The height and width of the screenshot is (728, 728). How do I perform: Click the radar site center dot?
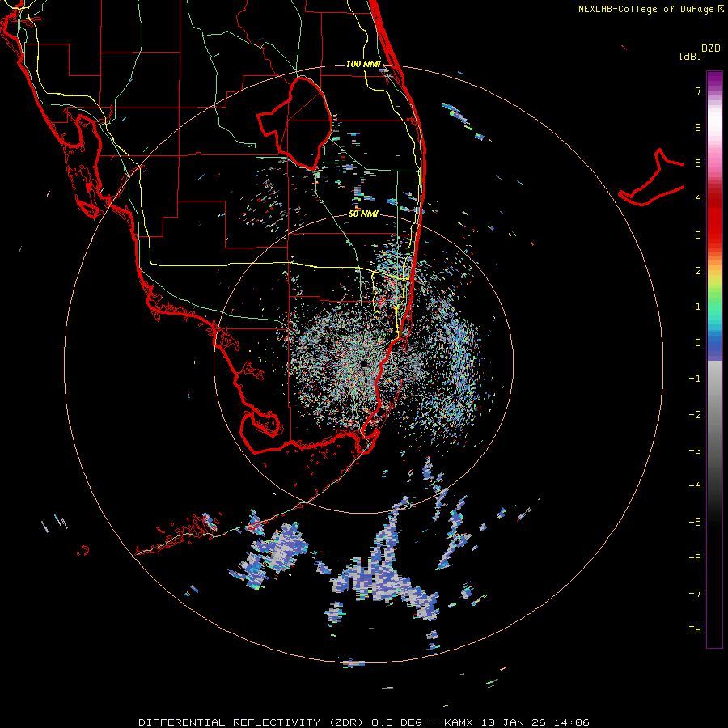click(x=363, y=363)
